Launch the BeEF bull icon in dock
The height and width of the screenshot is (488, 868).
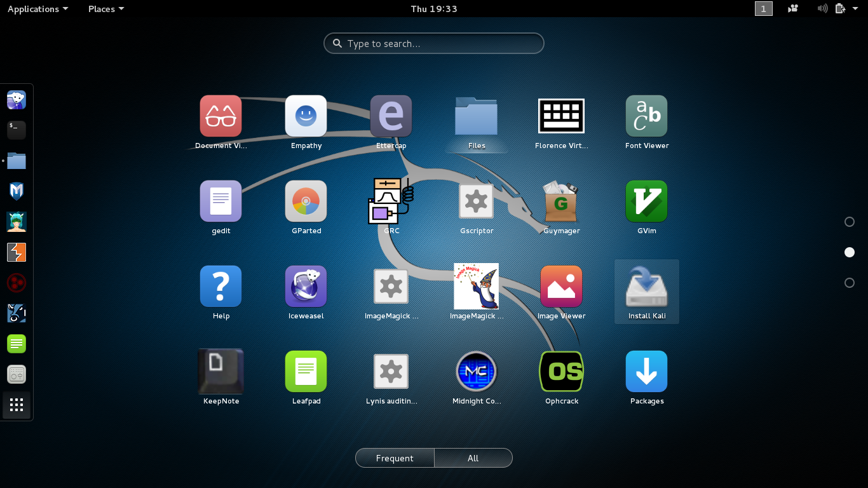tap(17, 313)
